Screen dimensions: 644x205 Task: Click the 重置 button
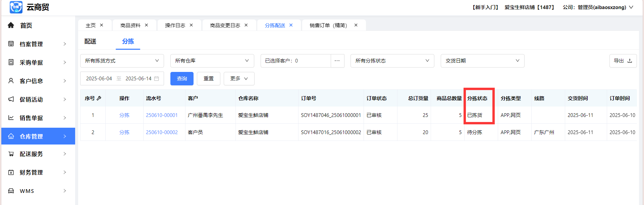click(208, 78)
